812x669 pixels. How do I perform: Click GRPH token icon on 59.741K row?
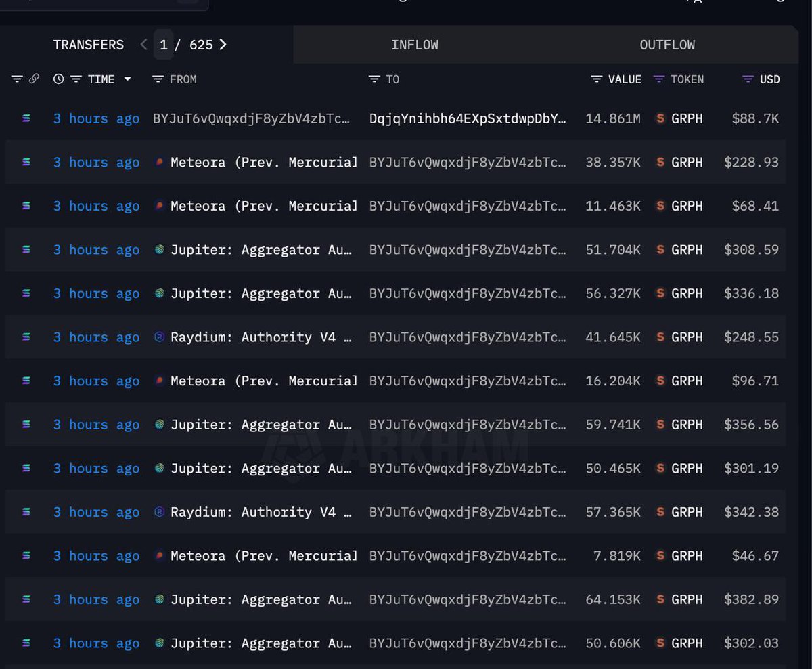tap(660, 425)
